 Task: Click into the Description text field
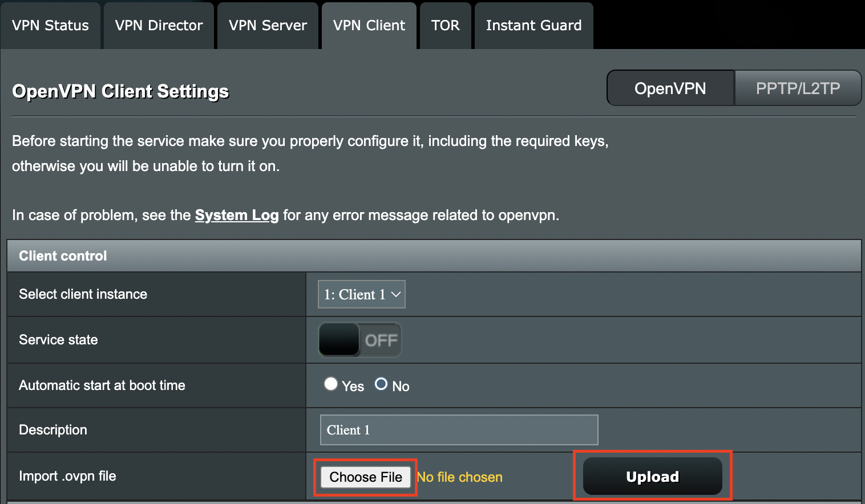[459, 430]
